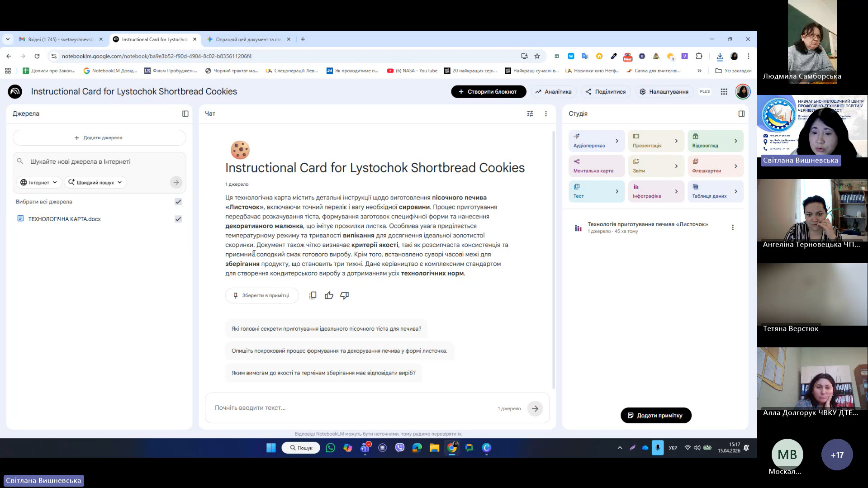Viewport: 868px width, 488px height.
Task: Click the send arrow in chat input
Action: [535, 408]
